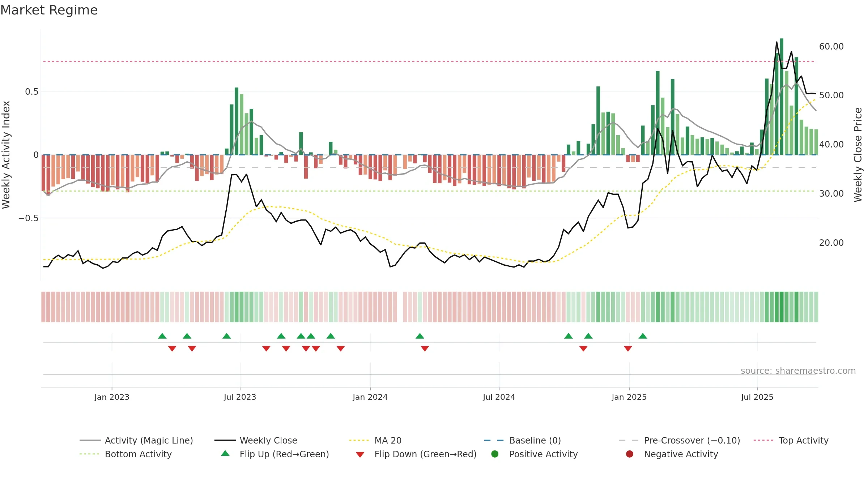The width and height of the screenshot is (868, 488).
Task: Click the green circle icon in legend
Action: click(495, 454)
